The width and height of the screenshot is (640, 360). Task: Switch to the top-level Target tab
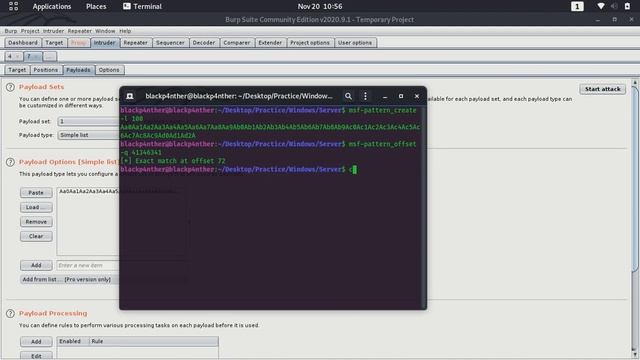54,43
